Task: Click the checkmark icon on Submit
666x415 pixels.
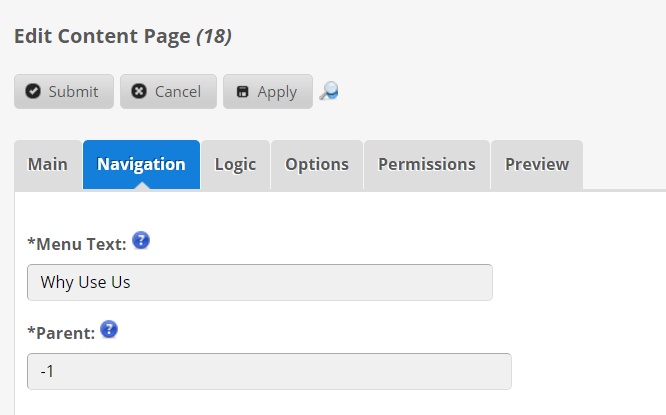Action: (33, 92)
